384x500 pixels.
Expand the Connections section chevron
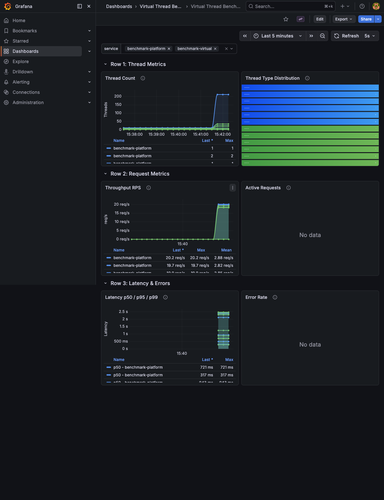pos(89,92)
